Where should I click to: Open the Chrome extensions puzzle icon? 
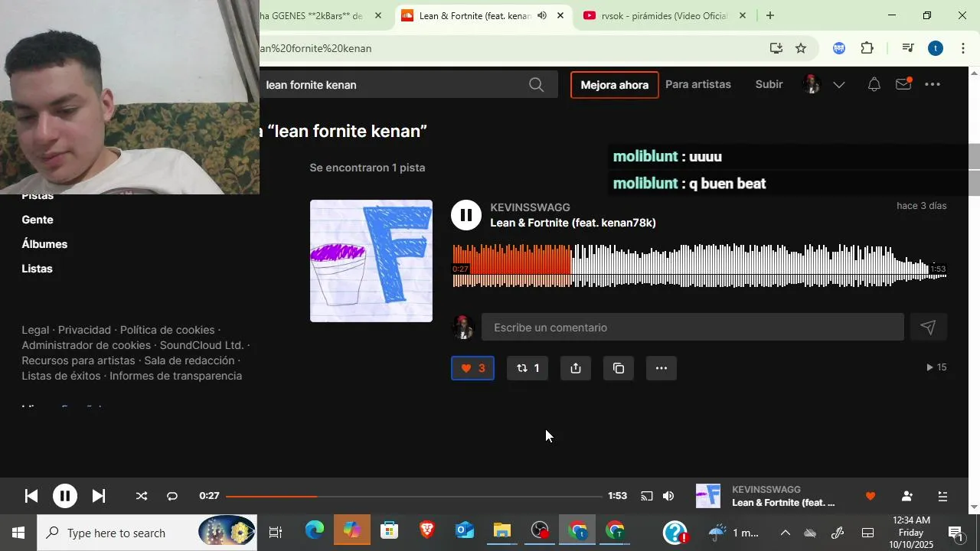tap(867, 48)
